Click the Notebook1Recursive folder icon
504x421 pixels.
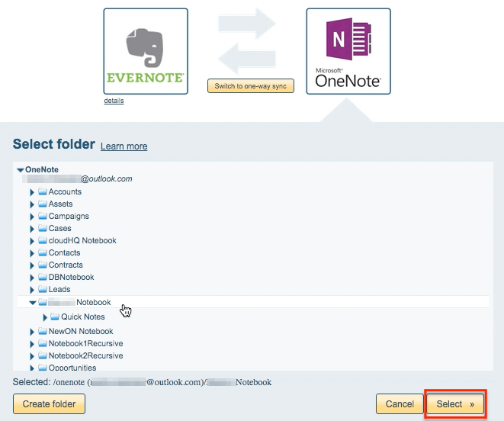[x=43, y=343]
